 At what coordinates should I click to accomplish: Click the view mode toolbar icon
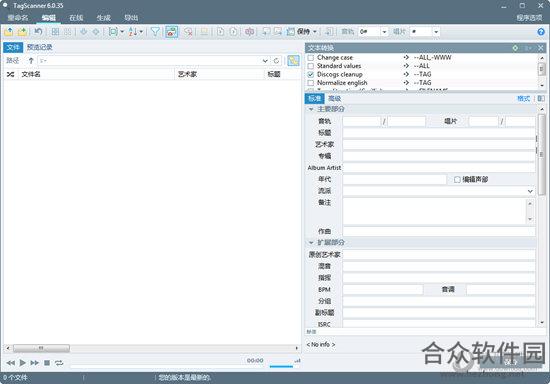click(x=113, y=32)
